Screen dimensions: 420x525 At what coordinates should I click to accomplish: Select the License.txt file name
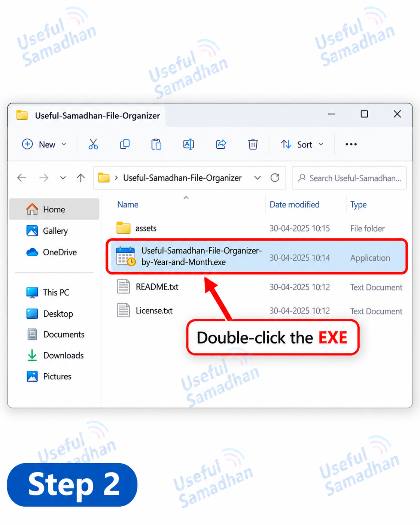(154, 310)
